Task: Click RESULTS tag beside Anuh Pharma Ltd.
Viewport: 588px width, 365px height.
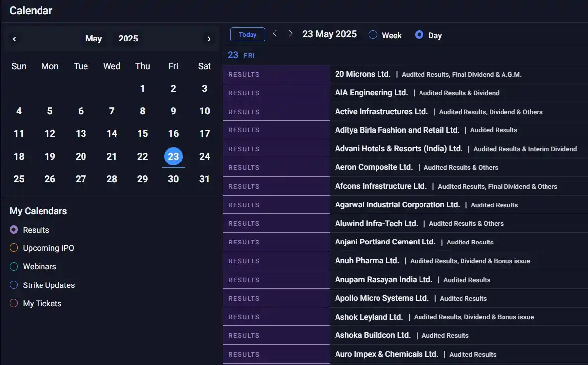Action: point(244,261)
